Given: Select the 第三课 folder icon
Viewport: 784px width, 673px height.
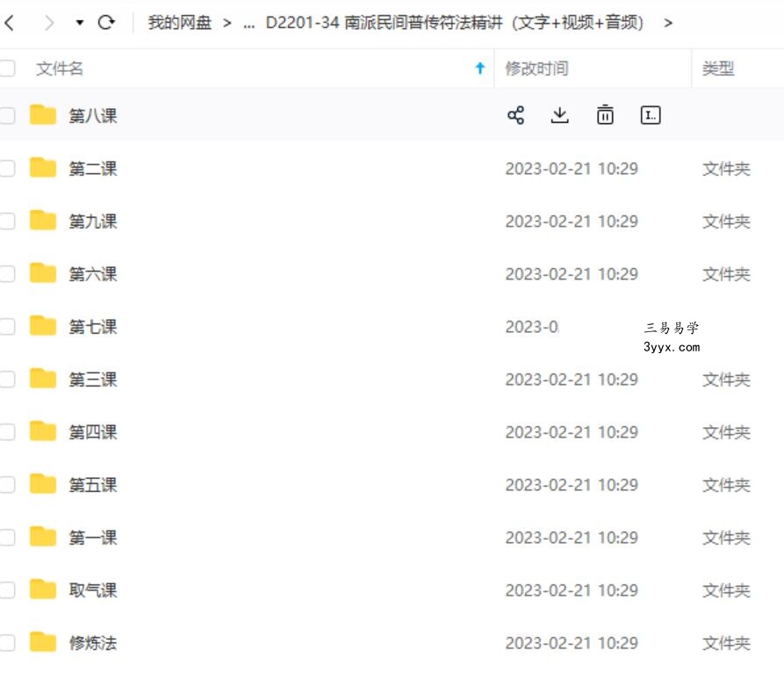Looking at the screenshot, I should click(42, 378).
